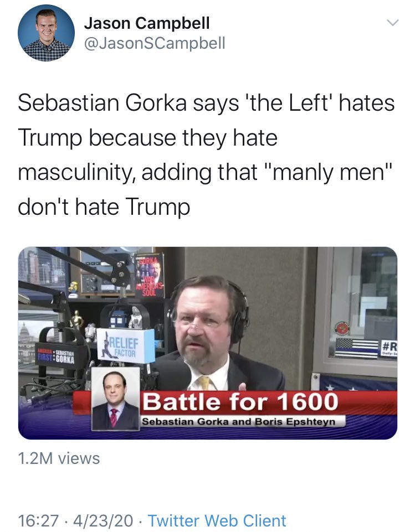Screen dimensions: 415x532
Task: Click the thin blue line flag sticker
Action: [357, 348]
